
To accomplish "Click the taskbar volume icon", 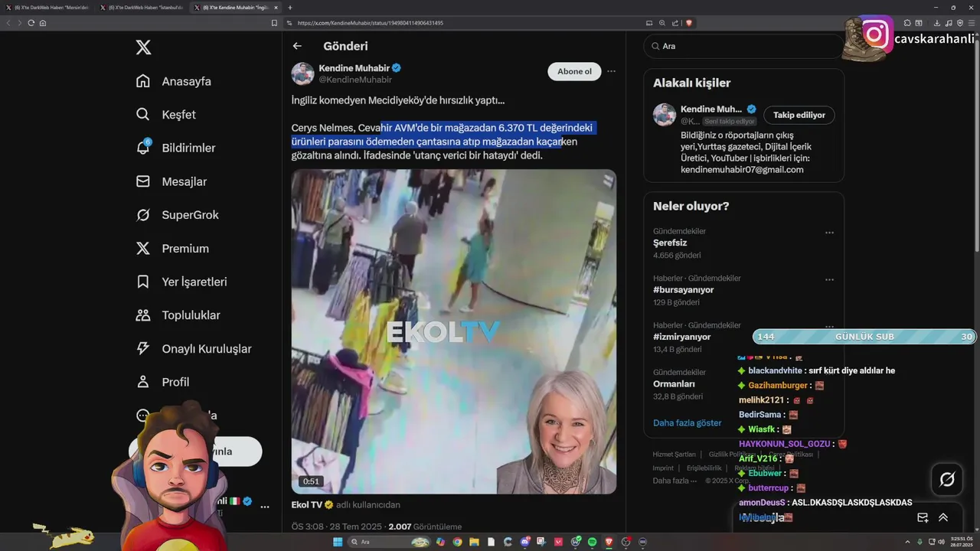I will click(x=942, y=542).
